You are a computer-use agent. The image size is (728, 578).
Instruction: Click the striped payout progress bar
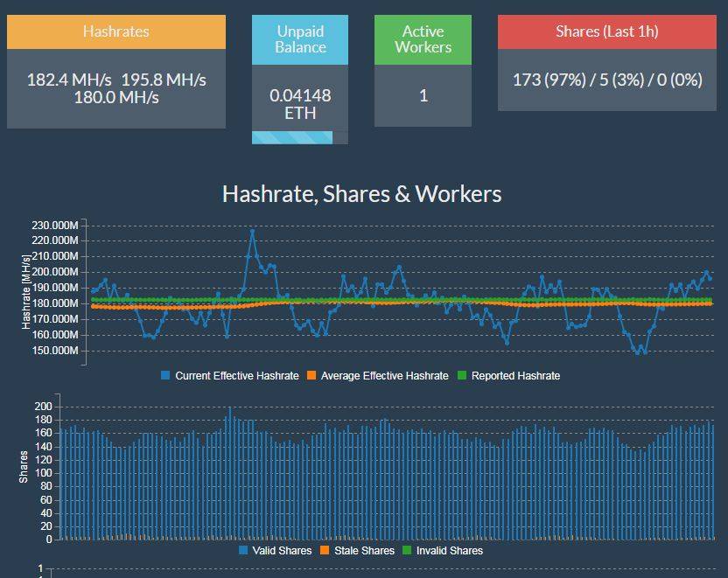pyautogui.click(x=292, y=137)
